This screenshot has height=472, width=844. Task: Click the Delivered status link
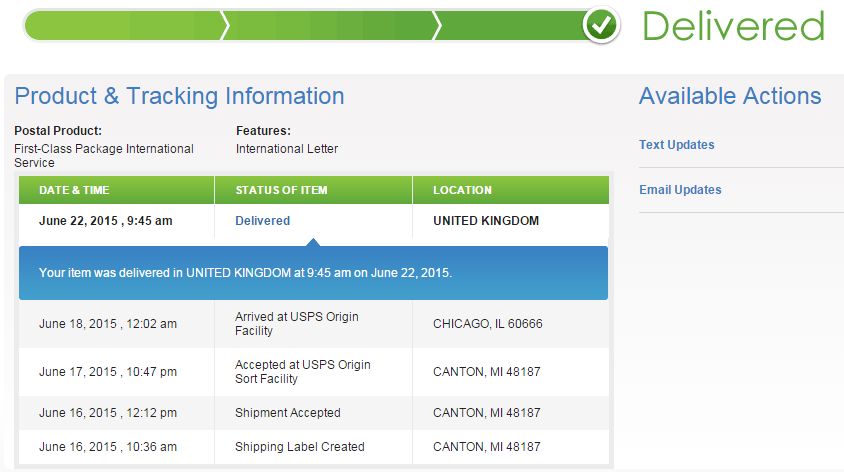pyautogui.click(x=262, y=221)
